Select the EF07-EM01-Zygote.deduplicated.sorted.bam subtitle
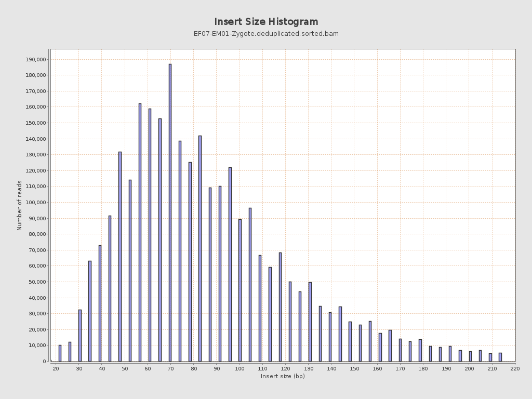Viewport: 532px width, 399px height. (266, 34)
